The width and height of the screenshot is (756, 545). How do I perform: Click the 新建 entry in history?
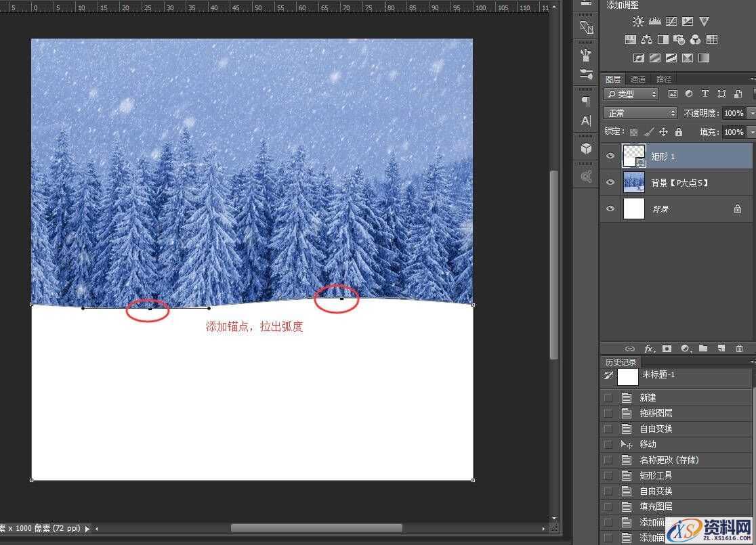[x=648, y=397]
